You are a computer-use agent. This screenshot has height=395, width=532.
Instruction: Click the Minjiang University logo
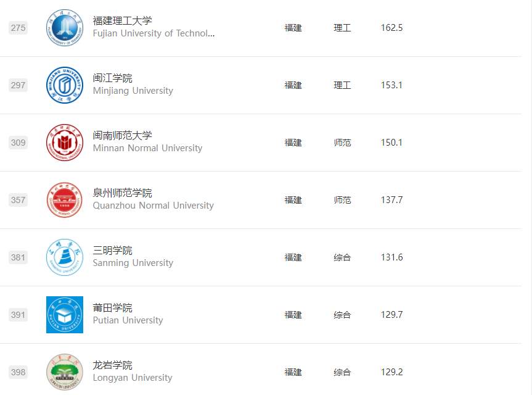coord(65,85)
